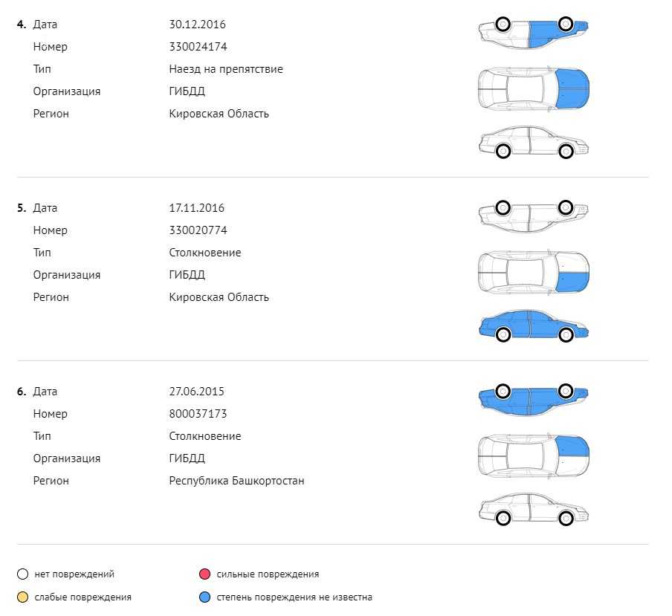Click 'Наезд на препятствие' type text
The width and height of the screenshot is (672, 616).
click(x=226, y=69)
